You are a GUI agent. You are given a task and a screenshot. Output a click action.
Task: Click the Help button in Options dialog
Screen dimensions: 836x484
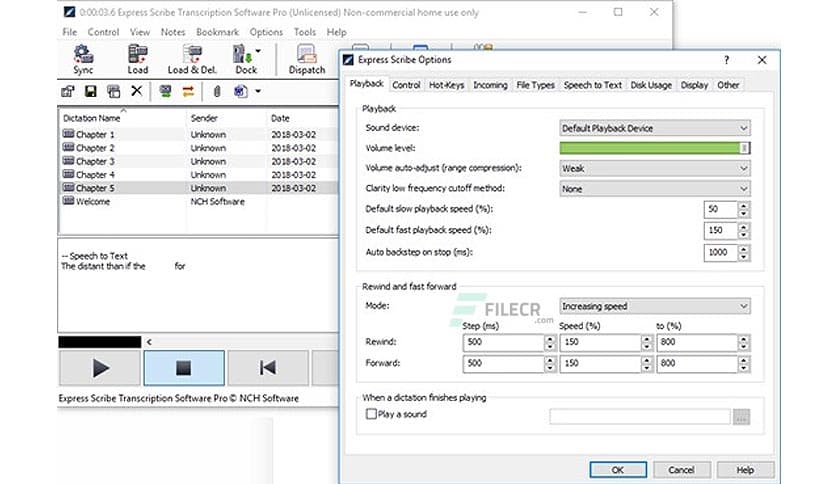(745, 470)
